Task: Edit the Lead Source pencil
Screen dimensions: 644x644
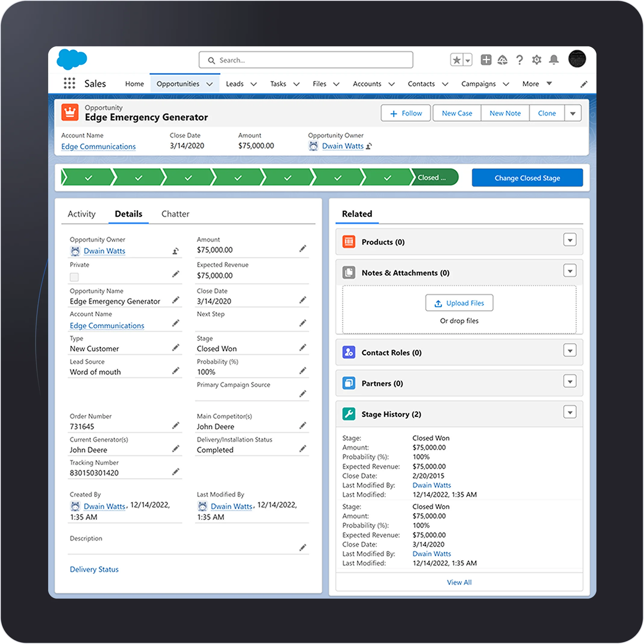Action: (176, 371)
